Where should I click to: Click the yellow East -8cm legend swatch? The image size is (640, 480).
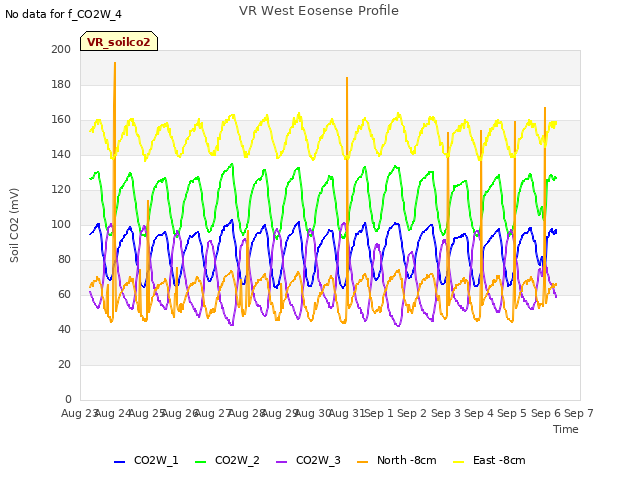tap(459, 462)
